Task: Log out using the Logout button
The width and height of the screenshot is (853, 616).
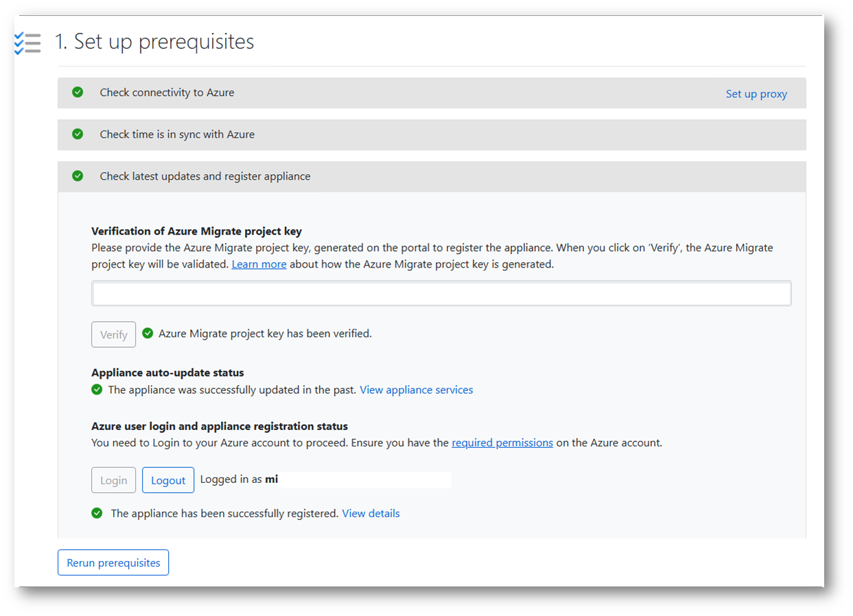Action: point(168,480)
